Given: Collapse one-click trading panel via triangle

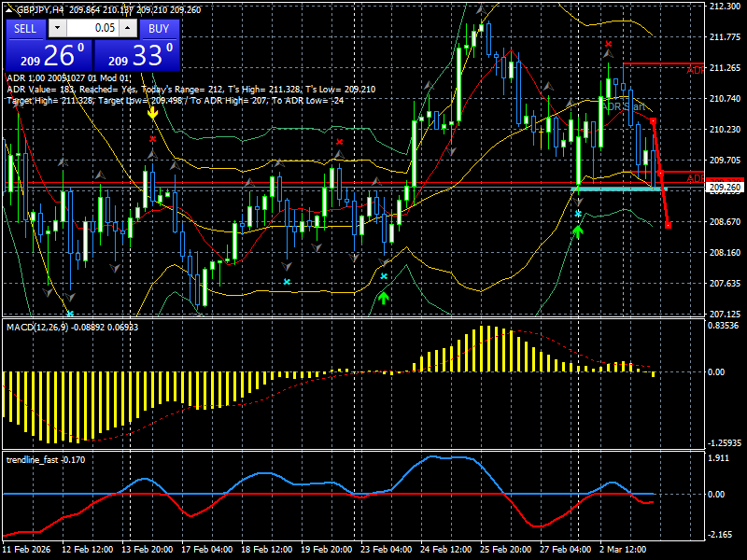Looking at the screenshot, I should (x=9, y=9).
